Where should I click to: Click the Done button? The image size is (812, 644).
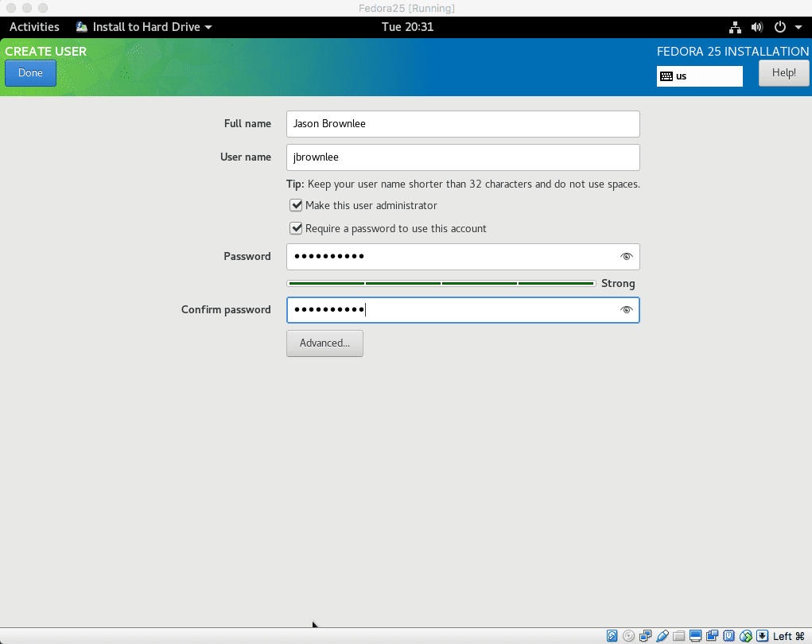coord(30,73)
